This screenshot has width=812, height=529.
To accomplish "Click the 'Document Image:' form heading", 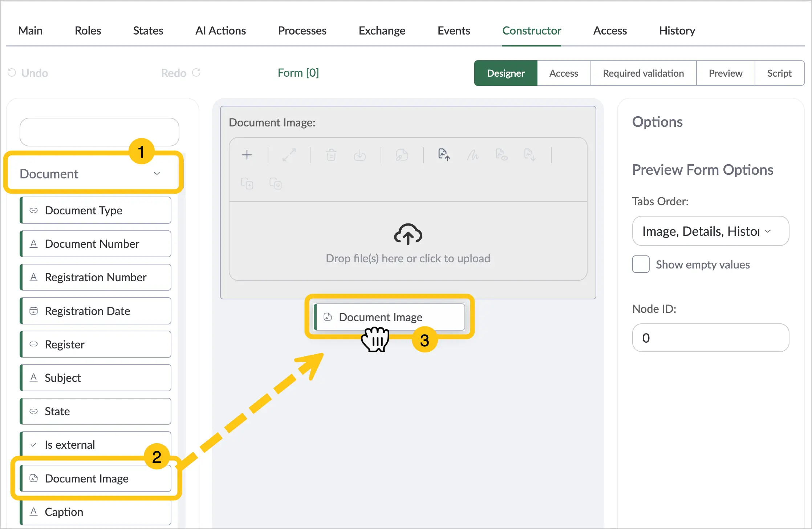I will coord(272,122).
